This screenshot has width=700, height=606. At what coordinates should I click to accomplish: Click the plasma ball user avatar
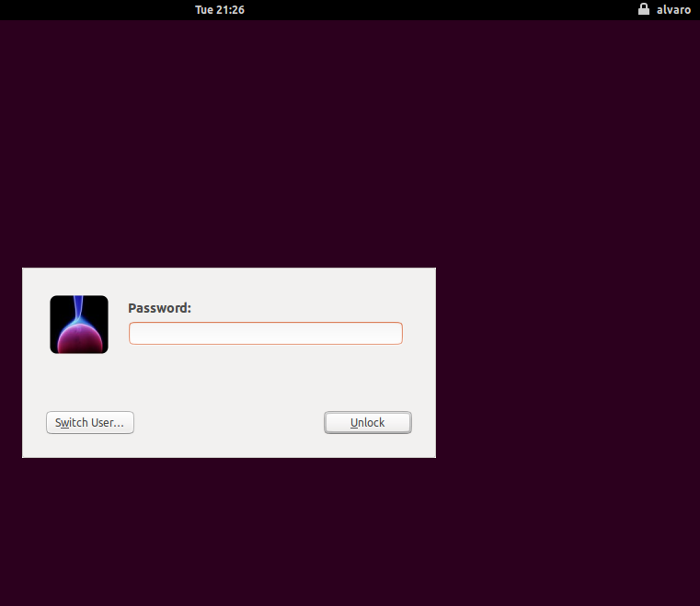pos(79,325)
